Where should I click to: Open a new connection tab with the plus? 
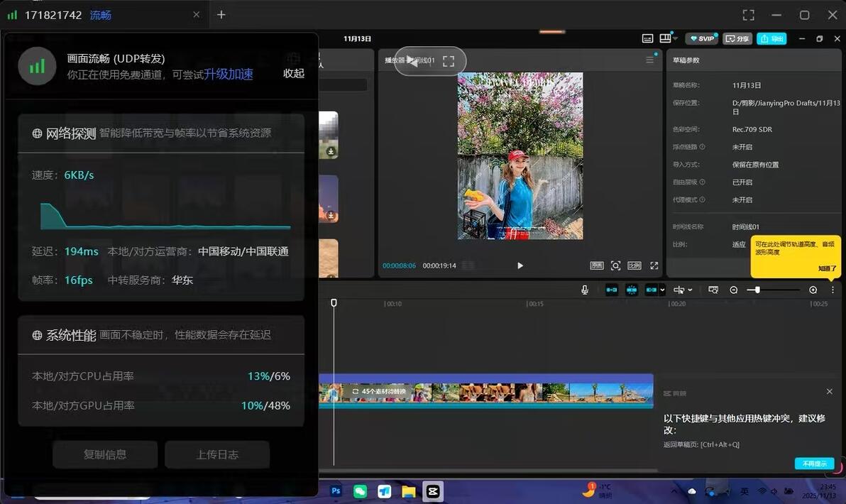(221, 15)
